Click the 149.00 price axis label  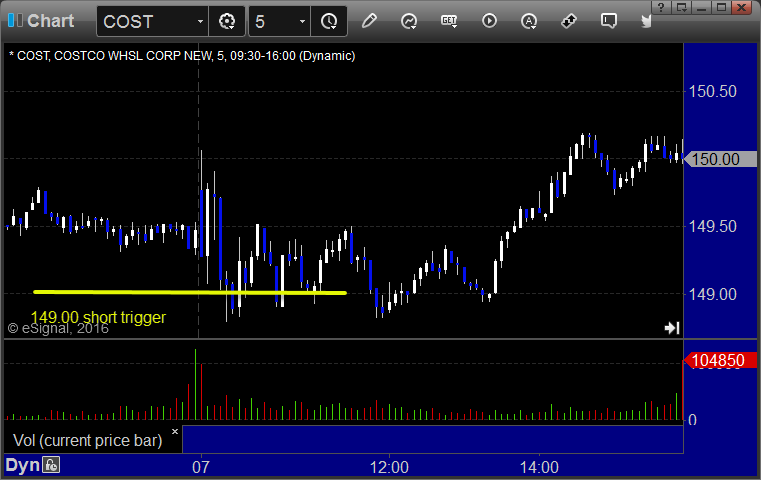712,294
